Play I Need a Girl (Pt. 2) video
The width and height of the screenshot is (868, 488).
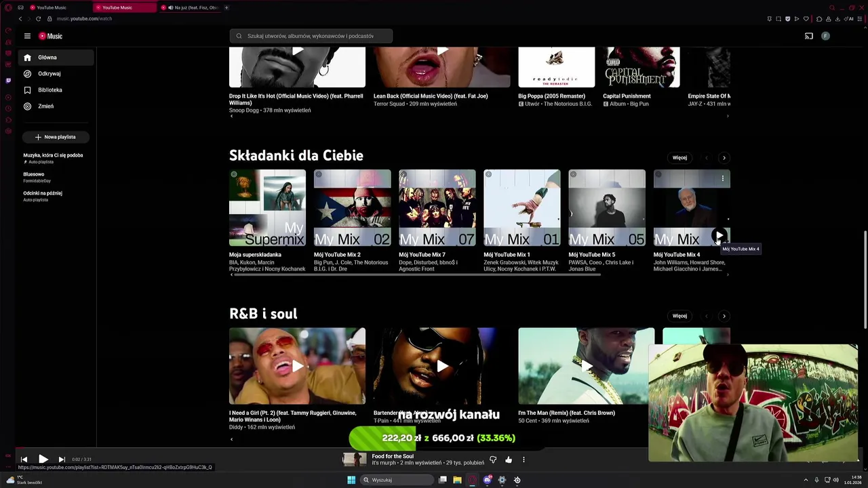297,366
